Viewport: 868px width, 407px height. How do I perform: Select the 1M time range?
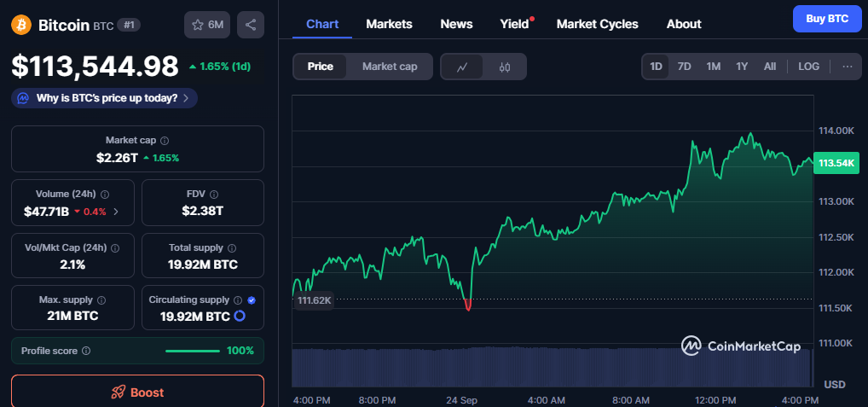pyautogui.click(x=714, y=67)
